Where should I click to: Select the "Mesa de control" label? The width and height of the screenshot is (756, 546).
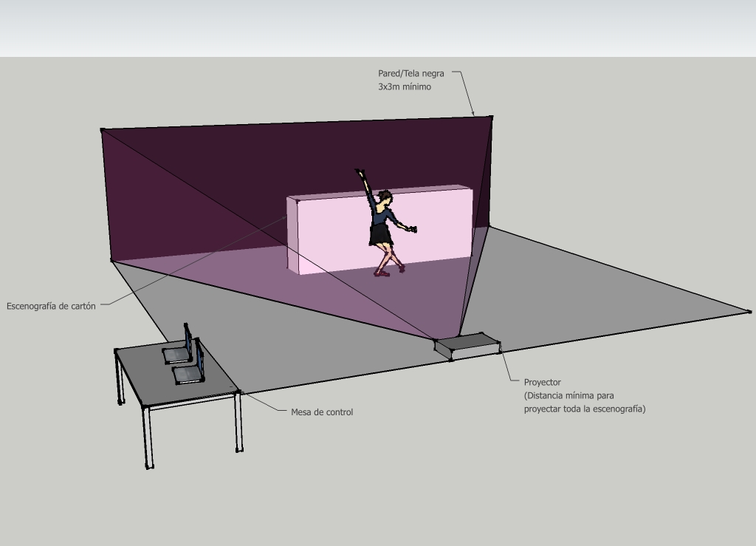322,412
